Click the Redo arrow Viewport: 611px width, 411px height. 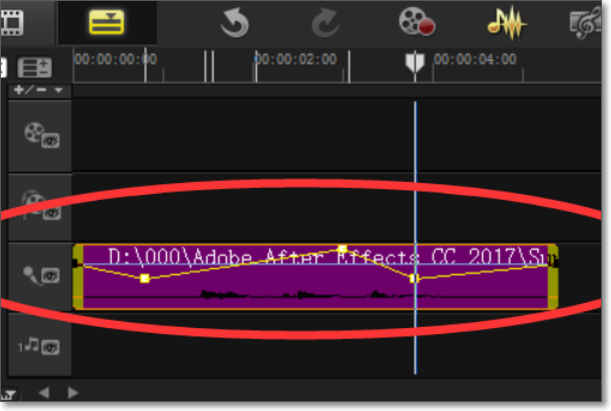pyautogui.click(x=326, y=24)
